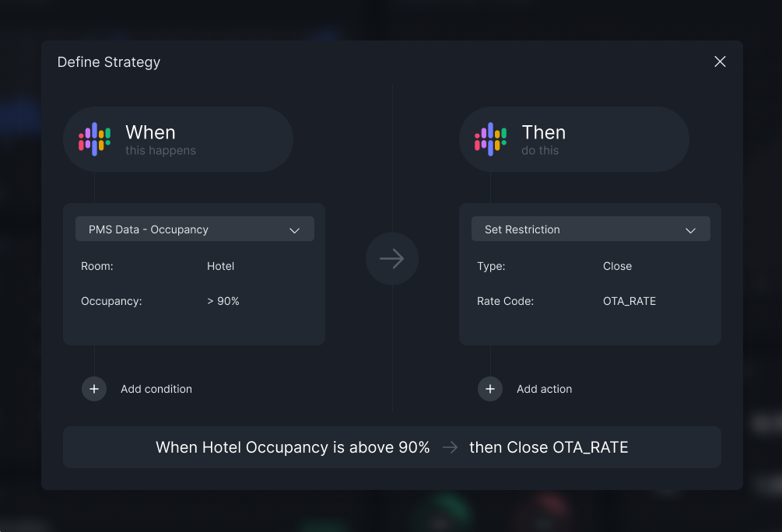This screenshot has height=532, width=782.
Task: Close the Define Strategy dialog
Action: point(720,61)
